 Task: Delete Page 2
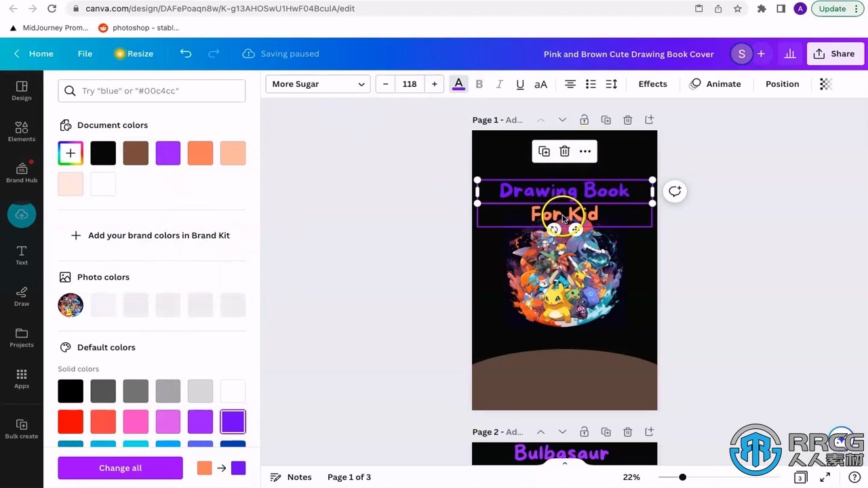pyautogui.click(x=627, y=432)
